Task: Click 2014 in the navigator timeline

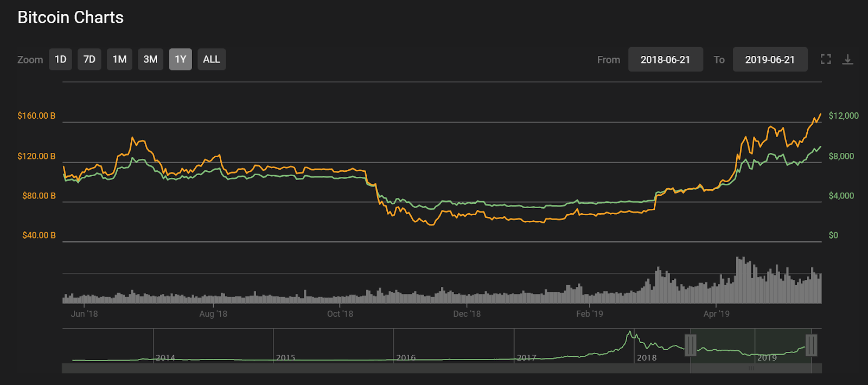Action: tap(165, 358)
